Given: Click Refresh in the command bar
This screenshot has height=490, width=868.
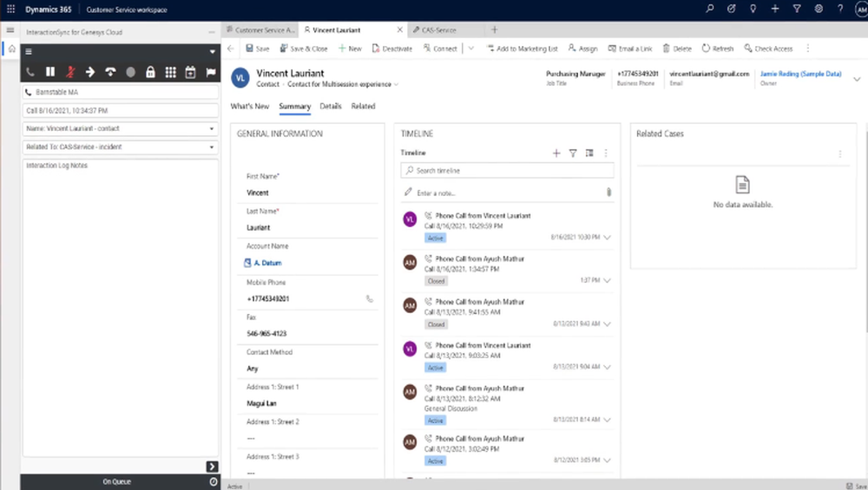Looking at the screenshot, I should click(x=718, y=49).
